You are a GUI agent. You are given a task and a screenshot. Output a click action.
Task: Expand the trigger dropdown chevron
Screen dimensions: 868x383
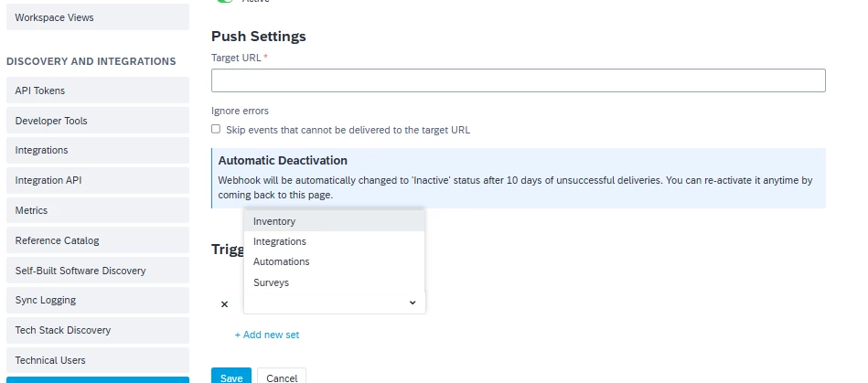(412, 303)
